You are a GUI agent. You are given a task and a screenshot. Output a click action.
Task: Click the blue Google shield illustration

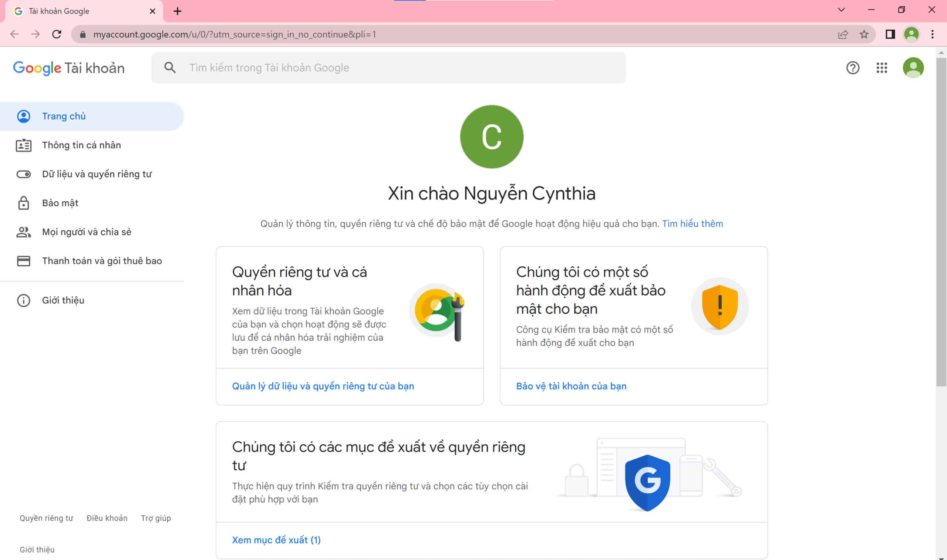[647, 483]
